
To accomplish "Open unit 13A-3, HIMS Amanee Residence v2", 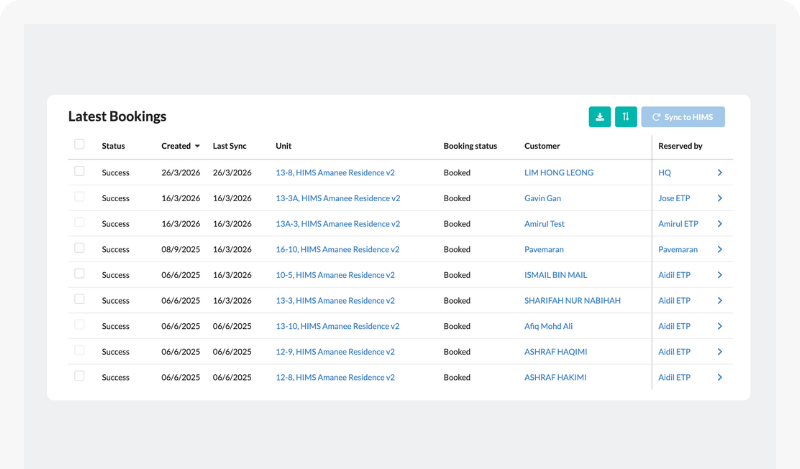I will pos(338,224).
